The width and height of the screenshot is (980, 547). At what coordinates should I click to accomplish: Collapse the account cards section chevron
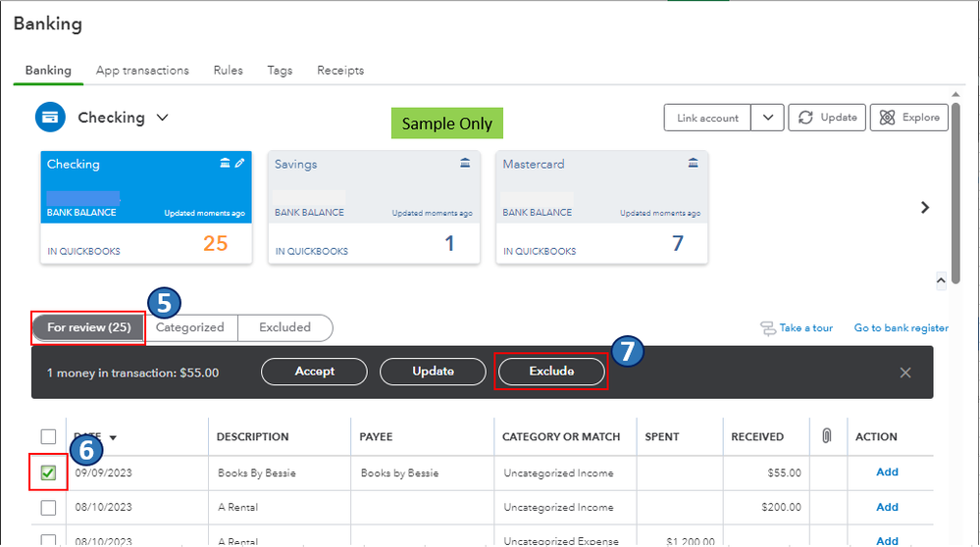[941, 281]
